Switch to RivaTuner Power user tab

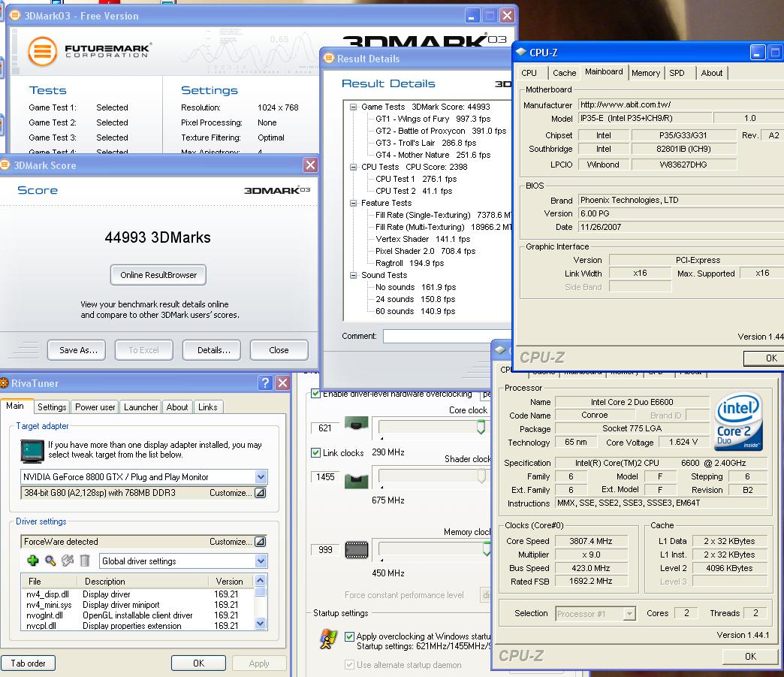point(95,407)
